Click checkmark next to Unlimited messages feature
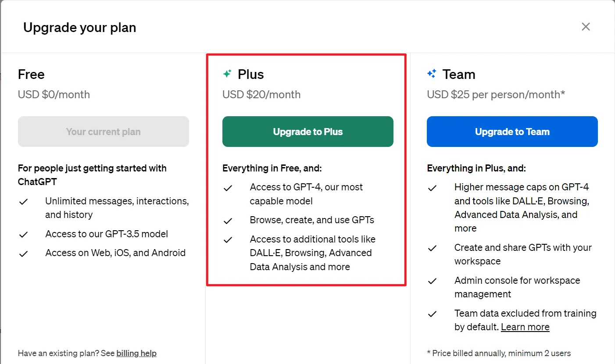 click(x=23, y=202)
